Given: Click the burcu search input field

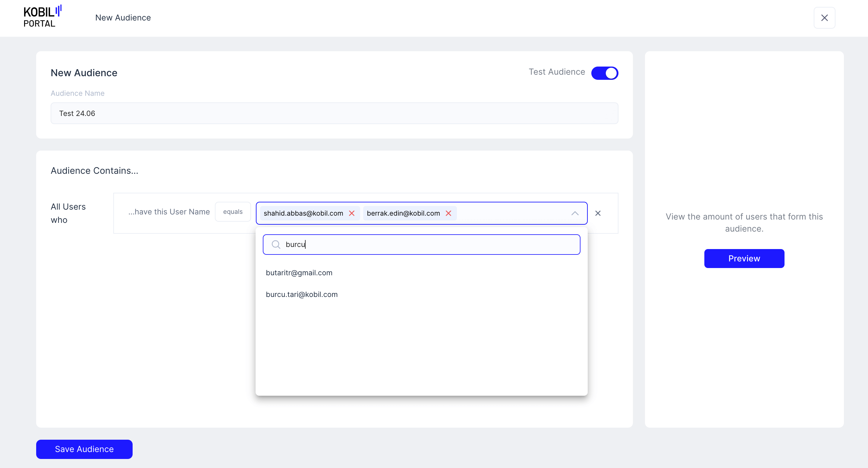Looking at the screenshot, I should click(428, 245).
